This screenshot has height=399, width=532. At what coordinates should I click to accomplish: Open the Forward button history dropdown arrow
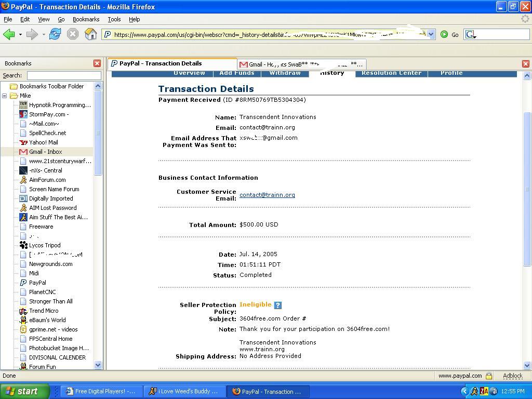point(44,34)
